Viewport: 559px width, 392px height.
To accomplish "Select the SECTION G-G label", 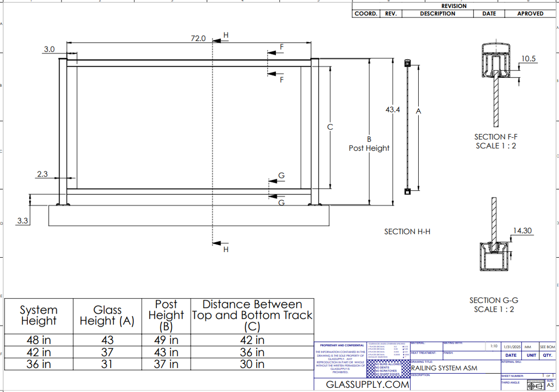I will 494,300.
